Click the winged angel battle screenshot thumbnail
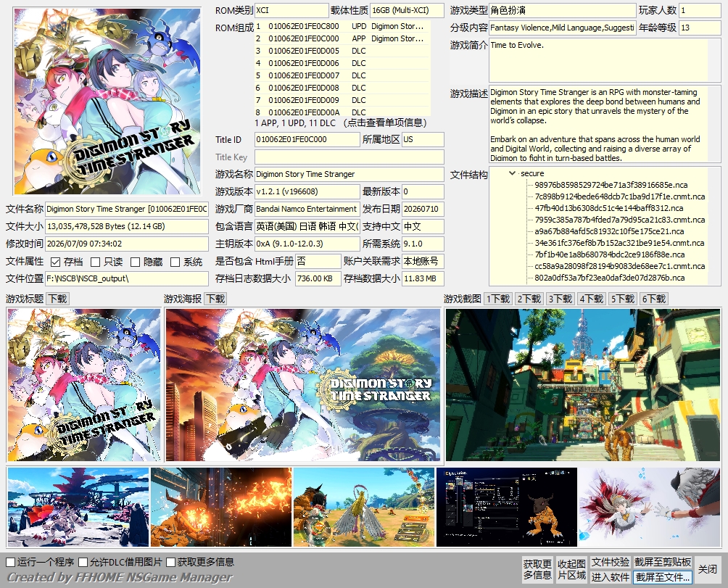Image resolution: width=728 pixels, height=588 pixels. click(x=364, y=508)
